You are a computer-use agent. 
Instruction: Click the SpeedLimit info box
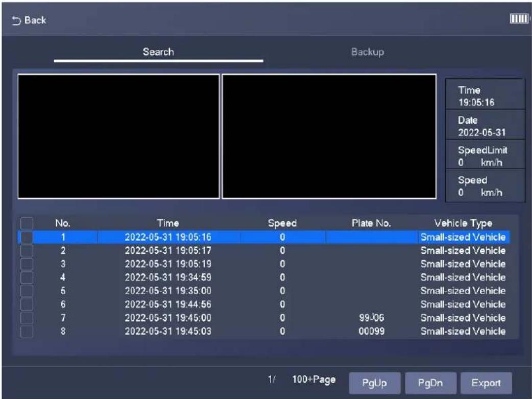click(x=485, y=154)
